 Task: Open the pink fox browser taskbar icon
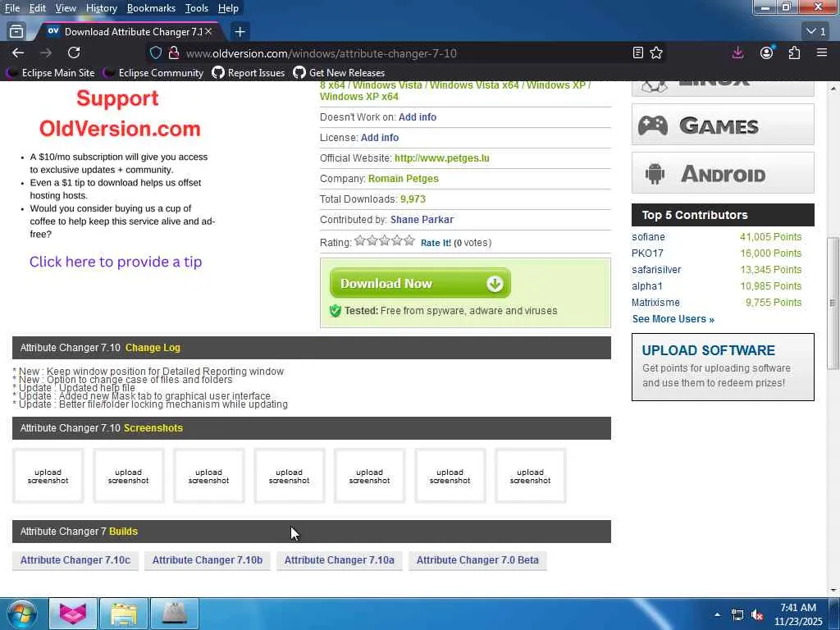tap(73, 614)
